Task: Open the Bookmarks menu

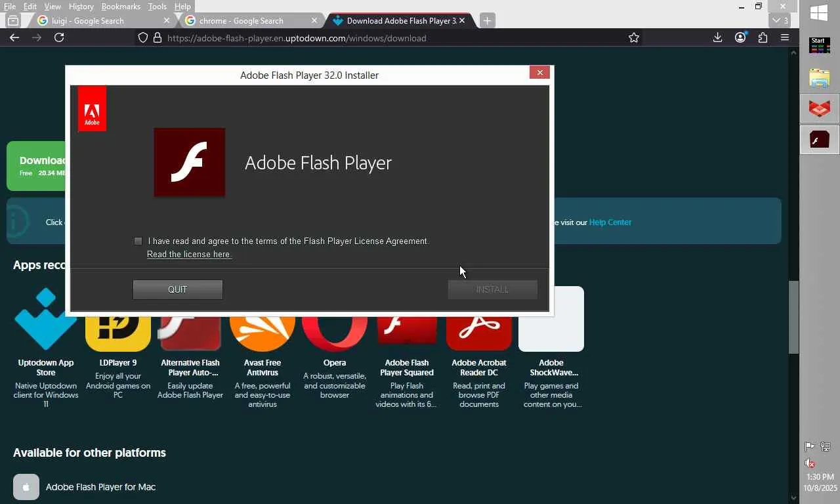Action: point(121,7)
